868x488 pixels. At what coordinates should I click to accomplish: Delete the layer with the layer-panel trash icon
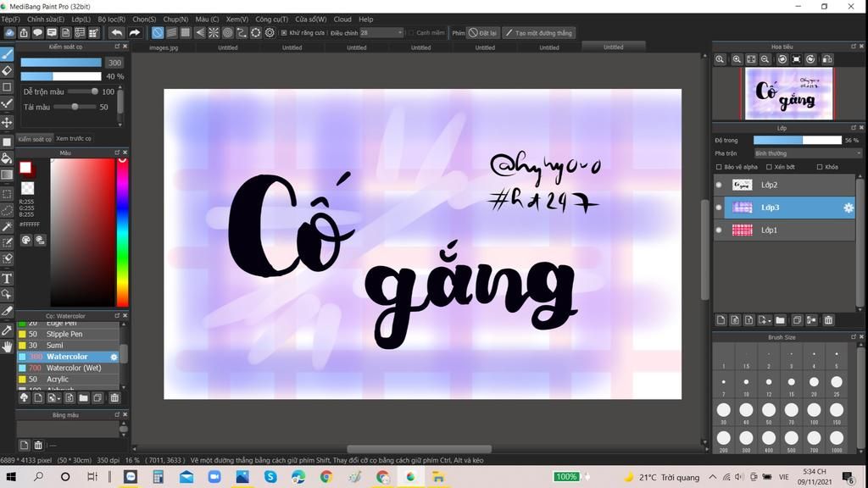(x=828, y=319)
